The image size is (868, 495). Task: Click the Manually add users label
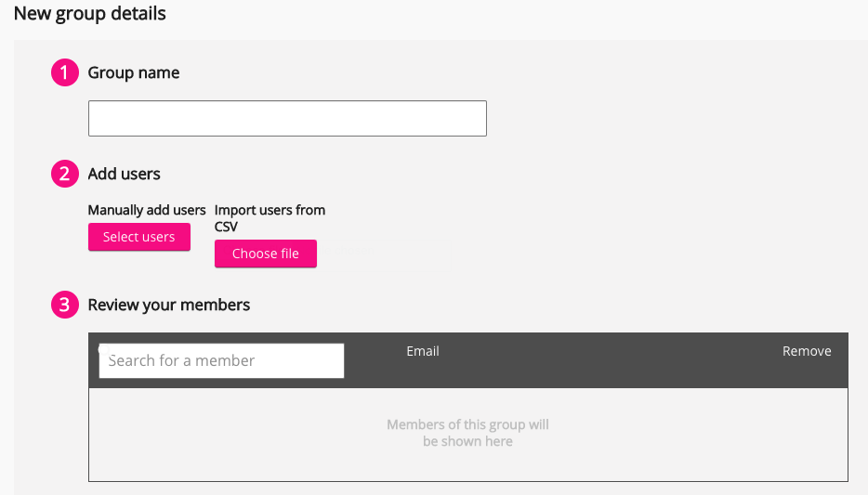coord(147,210)
